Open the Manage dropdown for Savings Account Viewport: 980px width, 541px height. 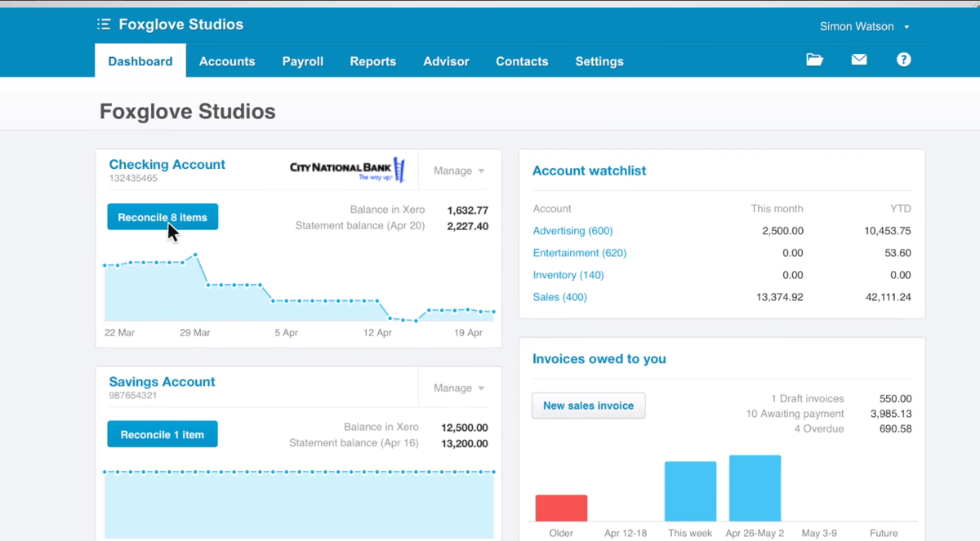(x=457, y=388)
